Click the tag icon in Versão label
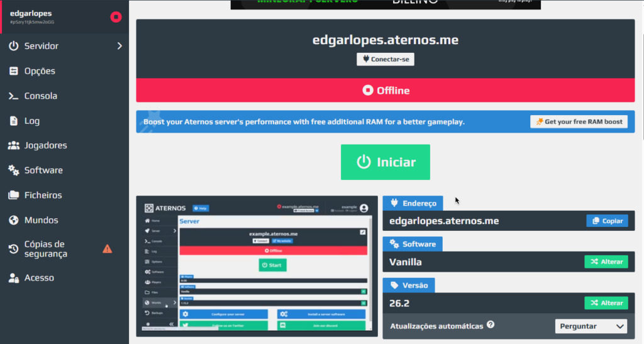 [x=394, y=286]
